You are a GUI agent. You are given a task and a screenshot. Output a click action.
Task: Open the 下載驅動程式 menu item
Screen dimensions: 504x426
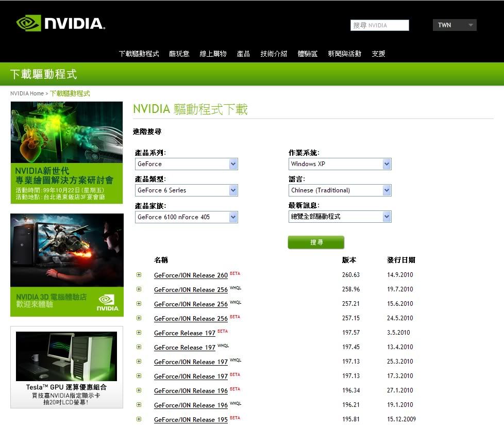pyautogui.click(x=139, y=54)
